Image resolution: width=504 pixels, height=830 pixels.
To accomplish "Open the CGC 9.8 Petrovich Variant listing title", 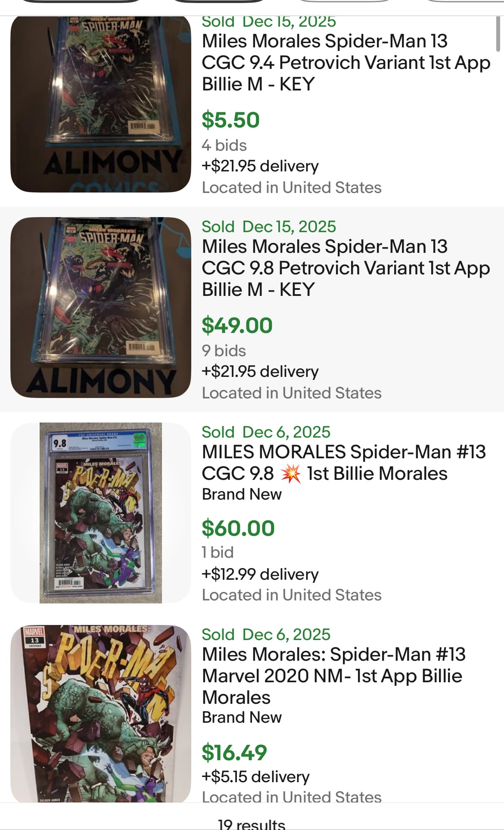I will pos(345,268).
